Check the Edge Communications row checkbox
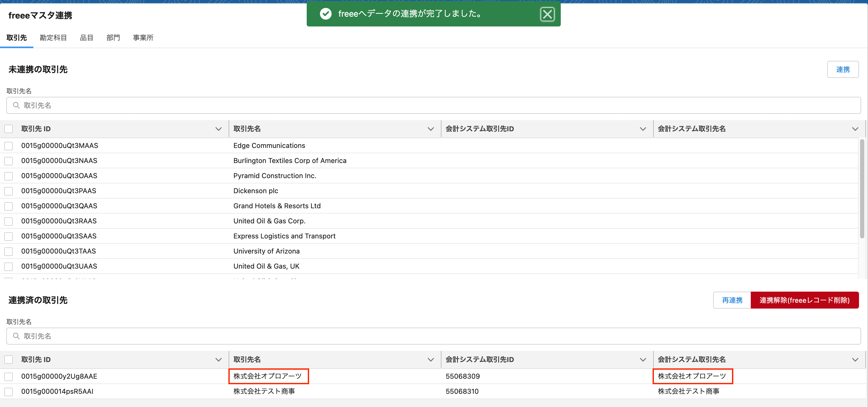 (8, 146)
